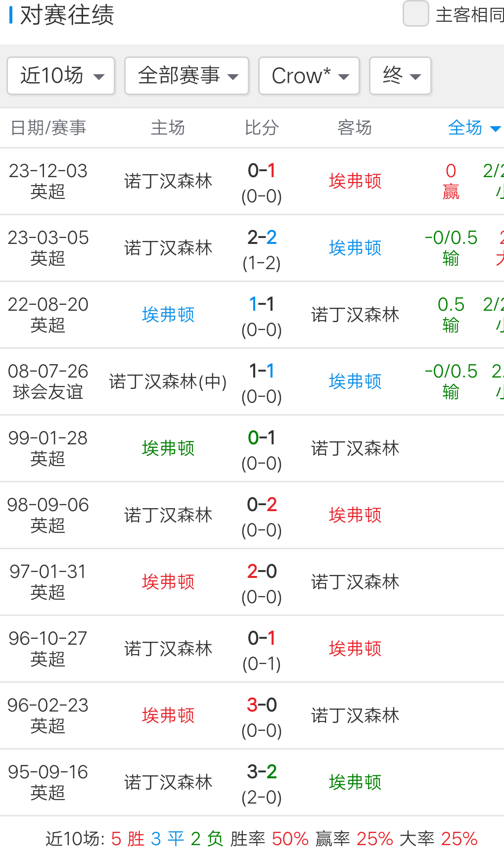The image size is (504, 857).
Task: Open the 23-12-03 match score 0-1
Action: point(262,171)
